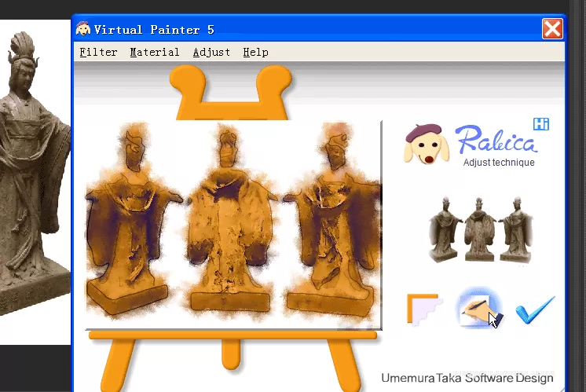586x392 pixels.
Task: Click the Hi badge icon
Action: coord(540,124)
